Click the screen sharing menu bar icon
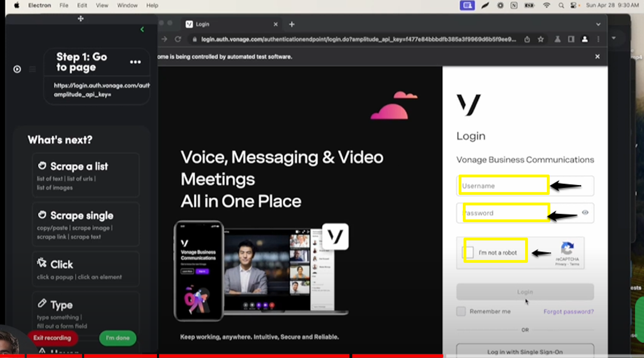The height and width of the screenshot is (358, 644). (x=467, y=5)
